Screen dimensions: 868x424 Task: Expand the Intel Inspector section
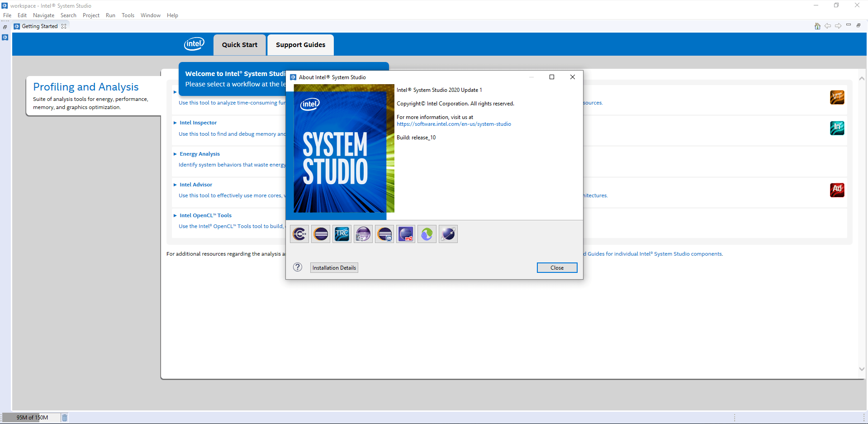coord(175,123)
